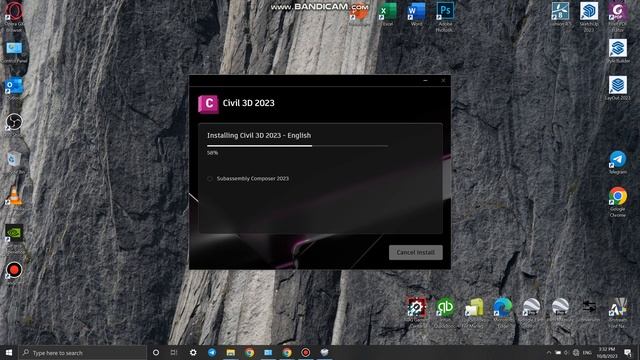Minimize the Civil 3D installer window
The image size is (640, 360).
(425, 81)
